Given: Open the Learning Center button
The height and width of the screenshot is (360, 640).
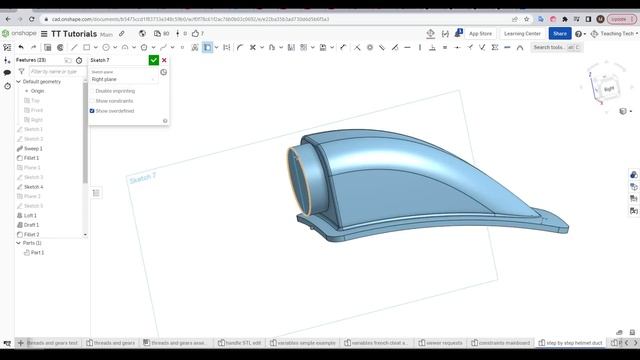Looking at the screenshot, I should click(x=522, y=33).
